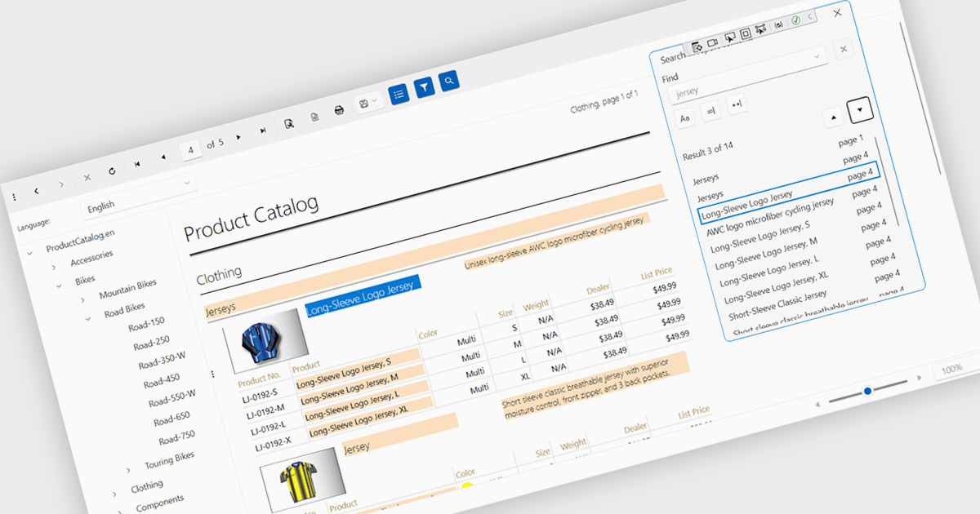
Task: Expand the Clothing tree node
Action: [x=114, y=494]
